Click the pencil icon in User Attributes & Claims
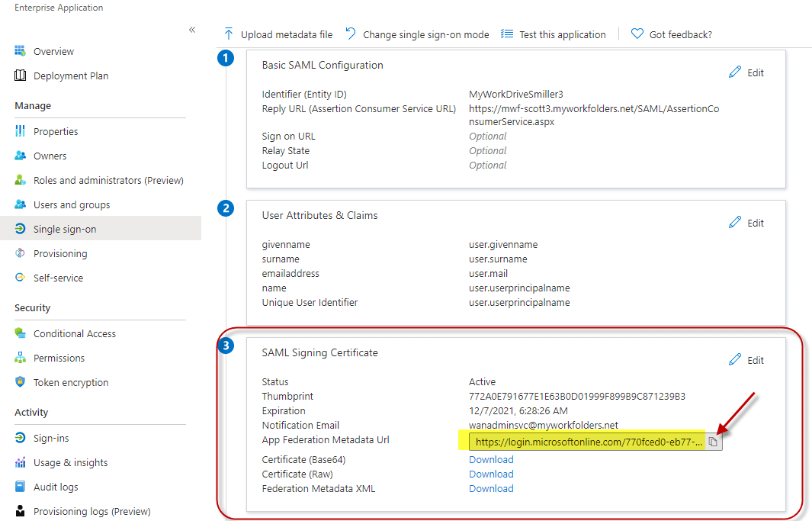This screenshot has width=812, height=521. 735,223
